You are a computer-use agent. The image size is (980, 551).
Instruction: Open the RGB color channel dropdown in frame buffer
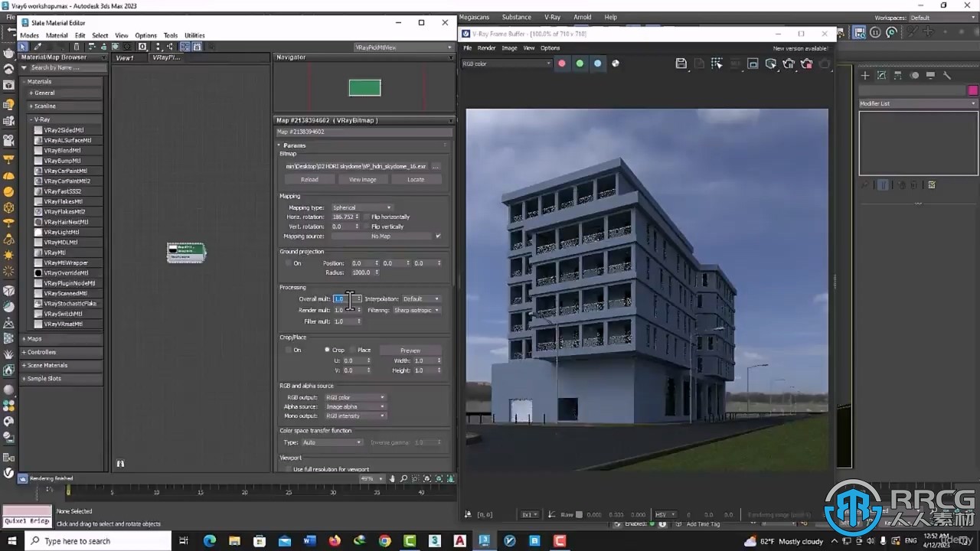click(x=506, y=64)
